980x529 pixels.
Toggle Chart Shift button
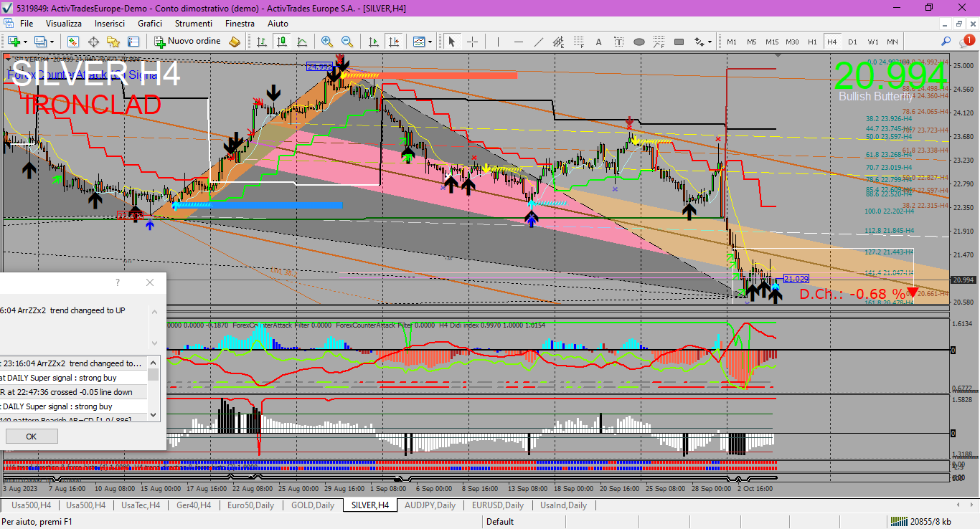[392, 42]
